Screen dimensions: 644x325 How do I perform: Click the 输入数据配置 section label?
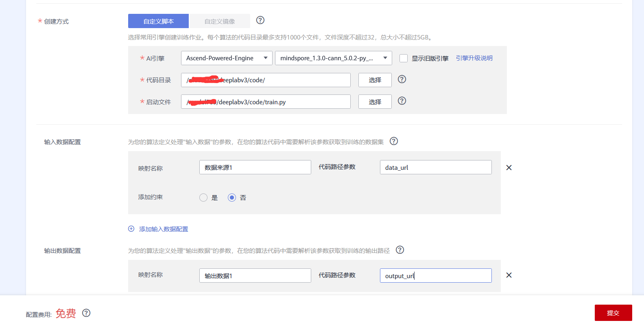pyautogui.click(x=62, y=142)
